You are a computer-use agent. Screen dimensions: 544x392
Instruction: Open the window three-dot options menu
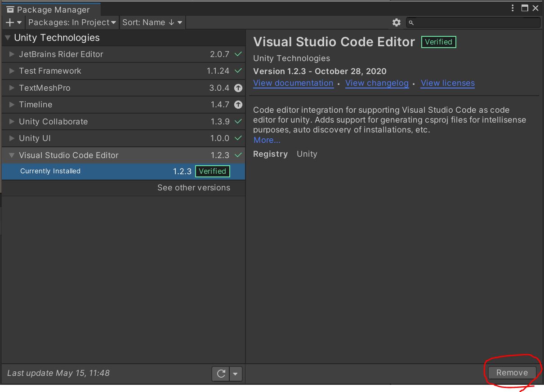click(513, 8)
